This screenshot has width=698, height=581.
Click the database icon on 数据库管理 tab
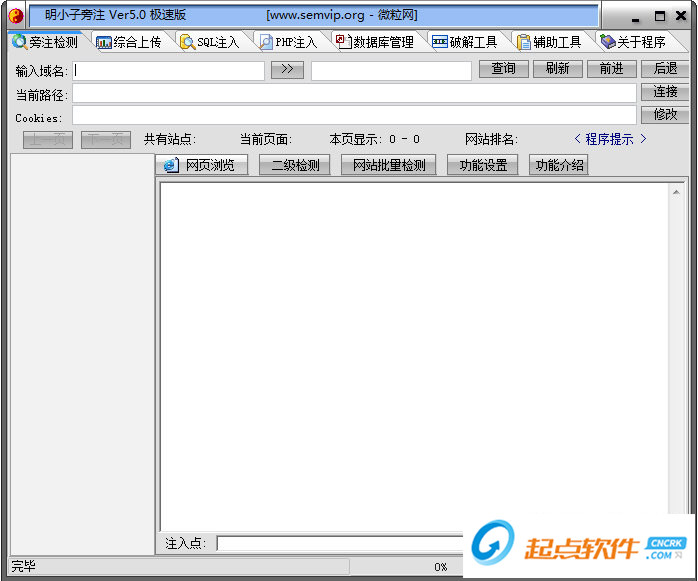coord(343,41)
